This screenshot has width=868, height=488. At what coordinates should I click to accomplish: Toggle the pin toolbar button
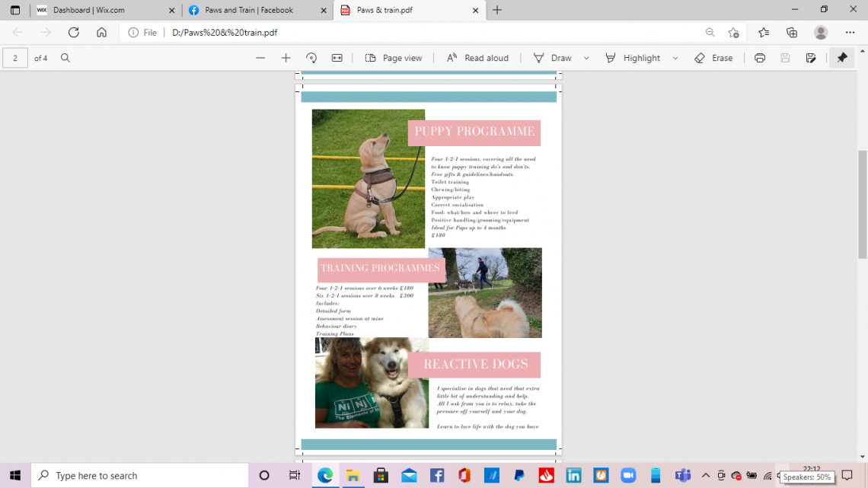click(x=841, y=58)
